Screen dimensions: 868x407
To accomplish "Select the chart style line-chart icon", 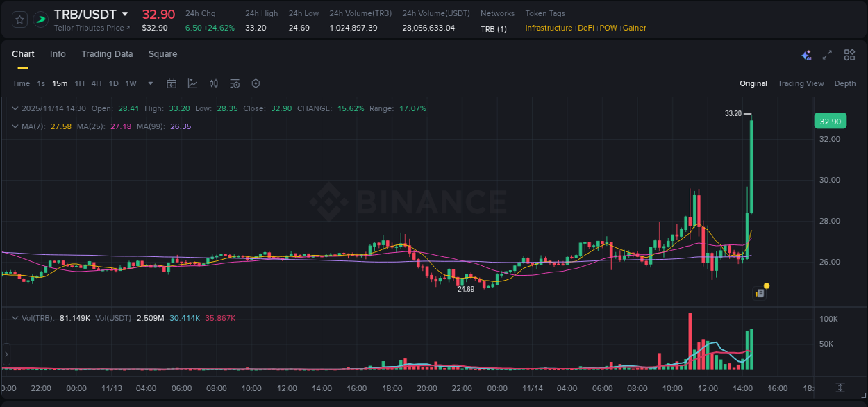I will tap(192, 83).
